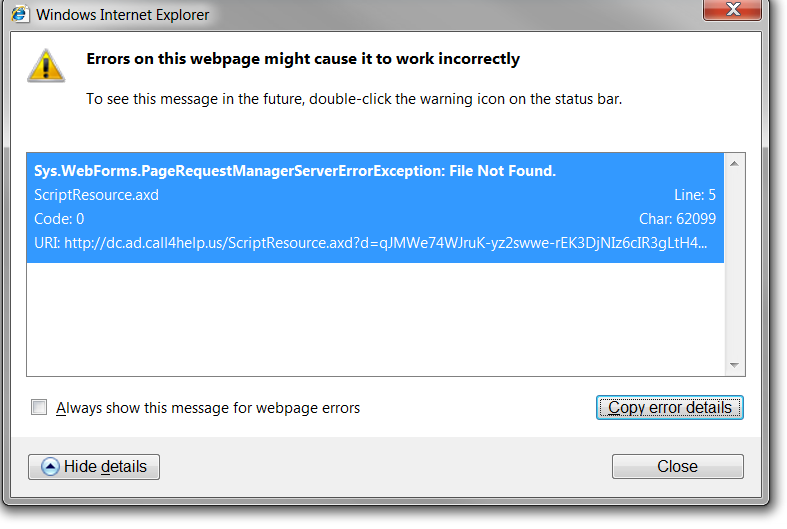Click the 'Always show this message for webpage errors' label
Screen dimensions: 787x529
pyautogui.click(x=208, y=408)
